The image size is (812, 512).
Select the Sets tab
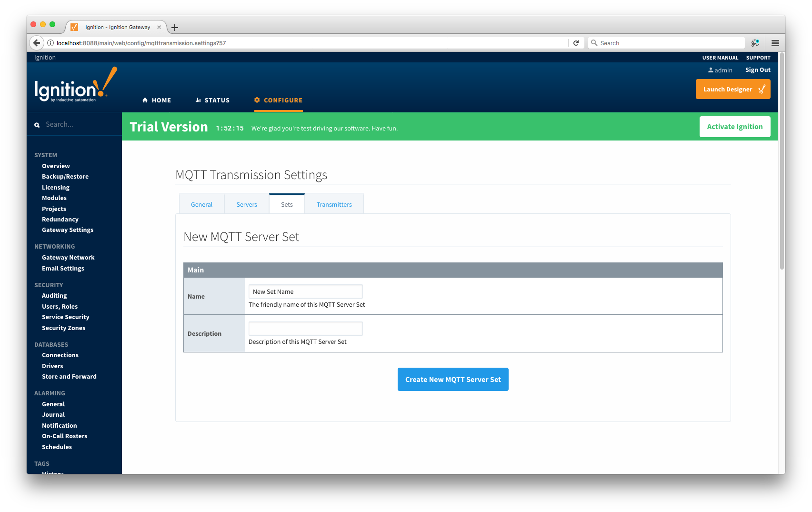tap(287, 204)
